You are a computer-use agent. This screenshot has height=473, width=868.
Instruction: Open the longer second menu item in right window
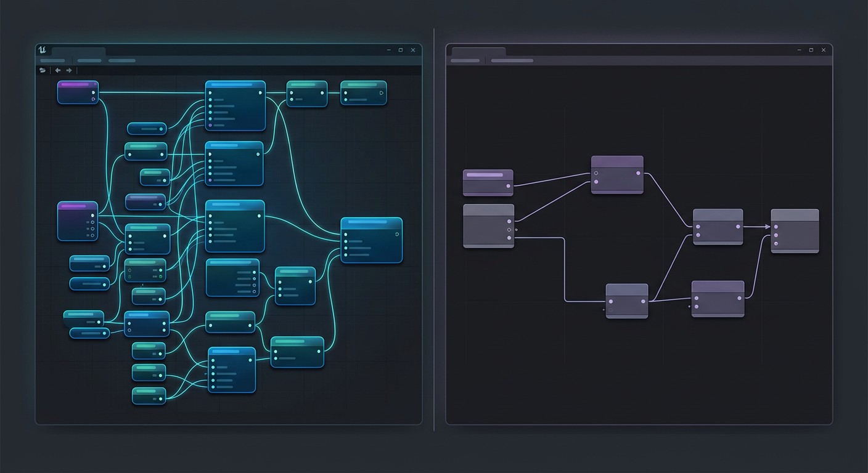(512, 60)
